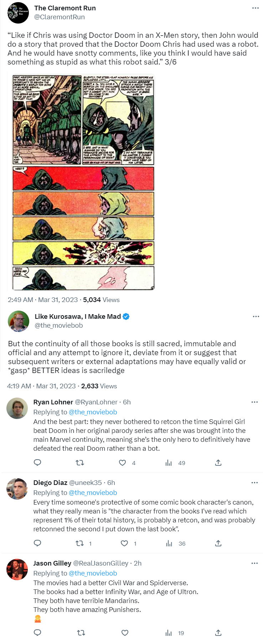Expand more menu on Ryan Lohner's reply
Image resolution: width=263 pixels, height=644 pixels.
point(254,402)
